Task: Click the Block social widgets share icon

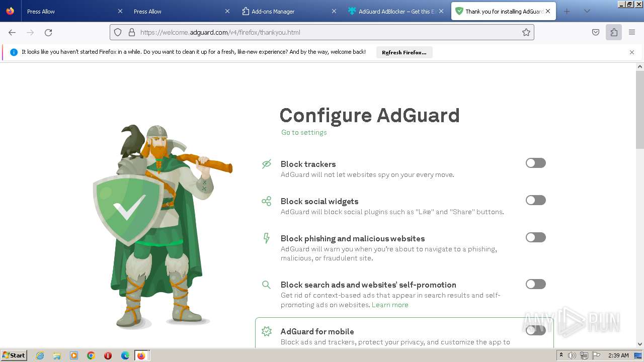Action: [267, 201]
